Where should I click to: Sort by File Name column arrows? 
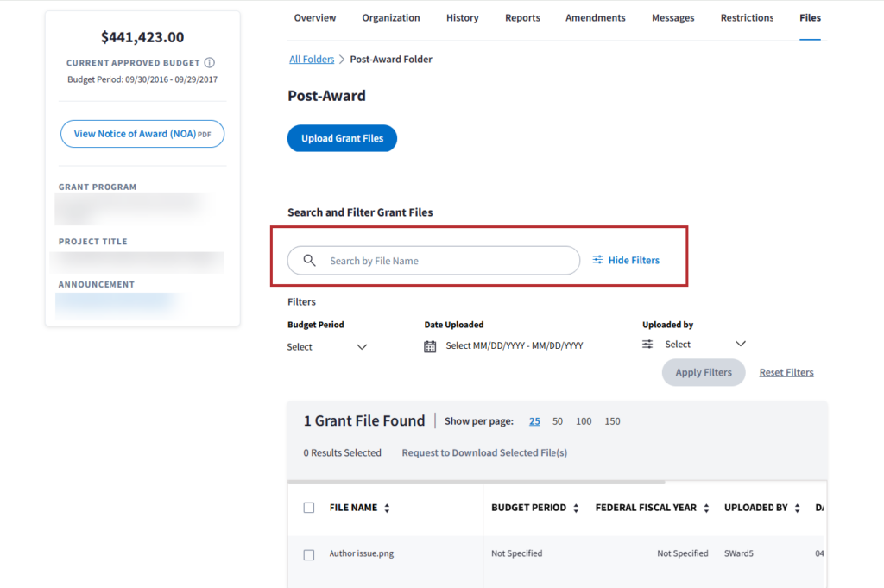point(387,509)
